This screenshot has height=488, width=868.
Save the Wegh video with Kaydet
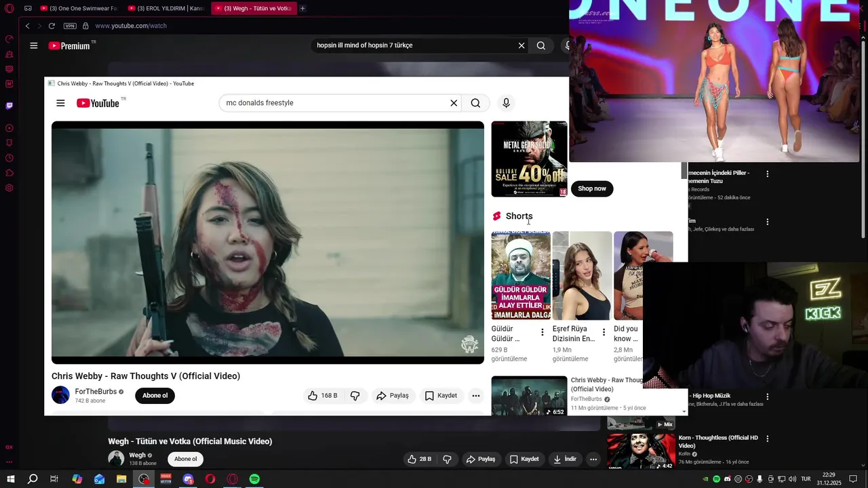click(524, 459)
